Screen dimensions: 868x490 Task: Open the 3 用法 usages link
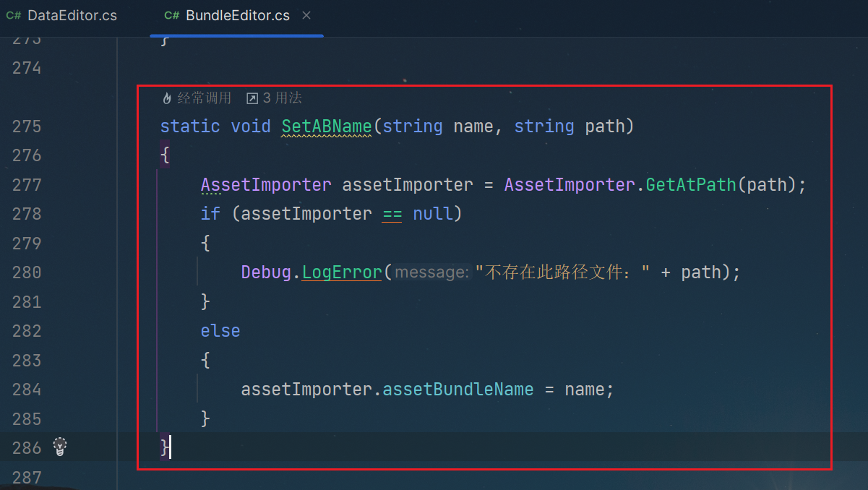282,98
